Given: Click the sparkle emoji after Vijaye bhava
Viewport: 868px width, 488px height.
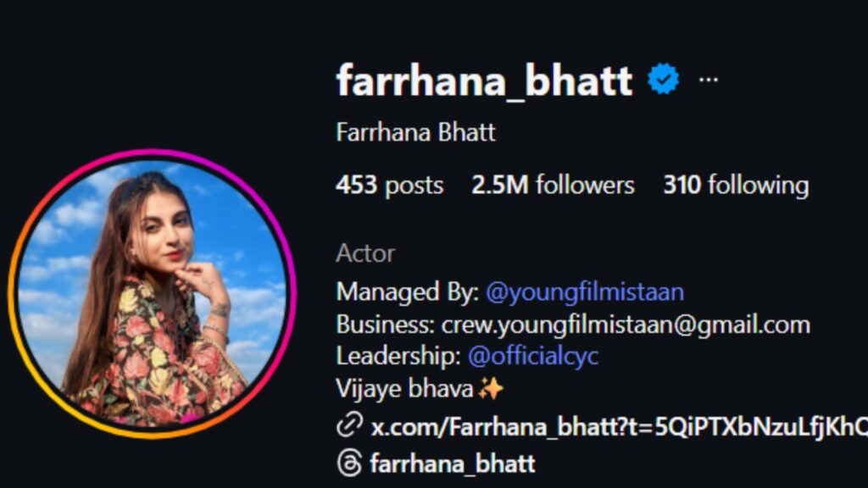Looking at the screenshot, I should pos(491,388).
